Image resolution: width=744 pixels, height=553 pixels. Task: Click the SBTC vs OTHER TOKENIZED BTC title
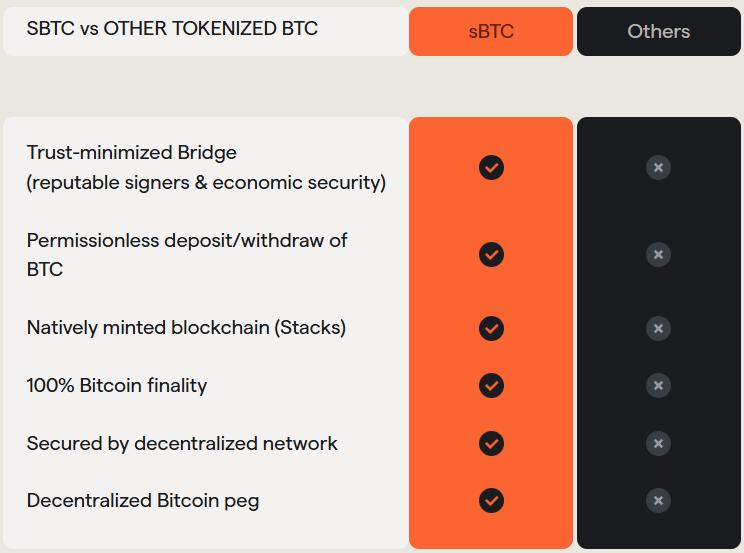click(172, 28)
